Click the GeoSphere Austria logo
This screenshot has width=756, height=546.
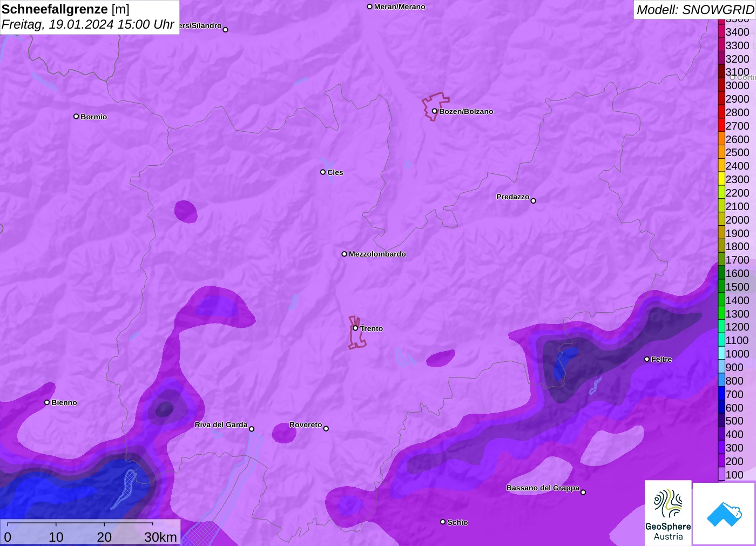[x=668, y=513]
